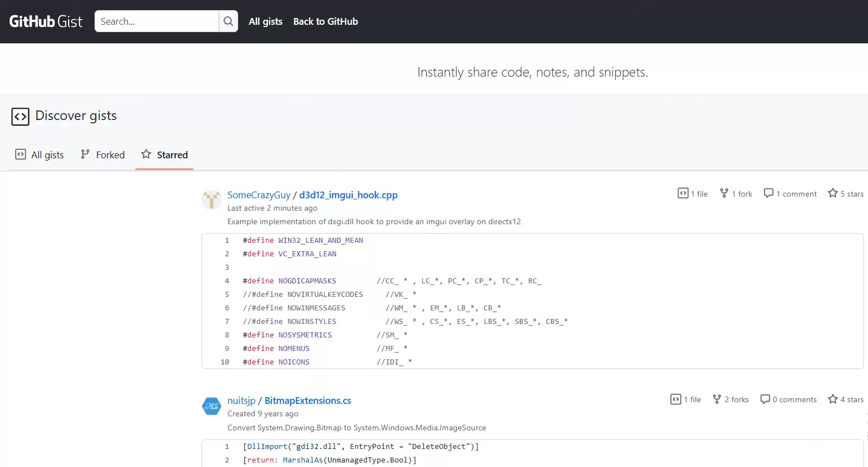This screenshot has width=868, height=467.
Task: Click code line '#define NOICONS'
Action: click(328, 362)
